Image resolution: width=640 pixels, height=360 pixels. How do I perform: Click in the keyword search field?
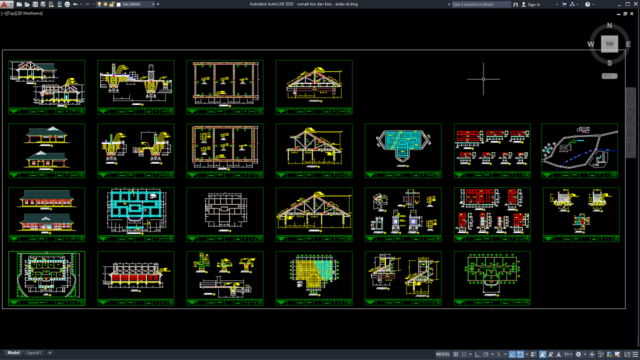tap(481, 4)
